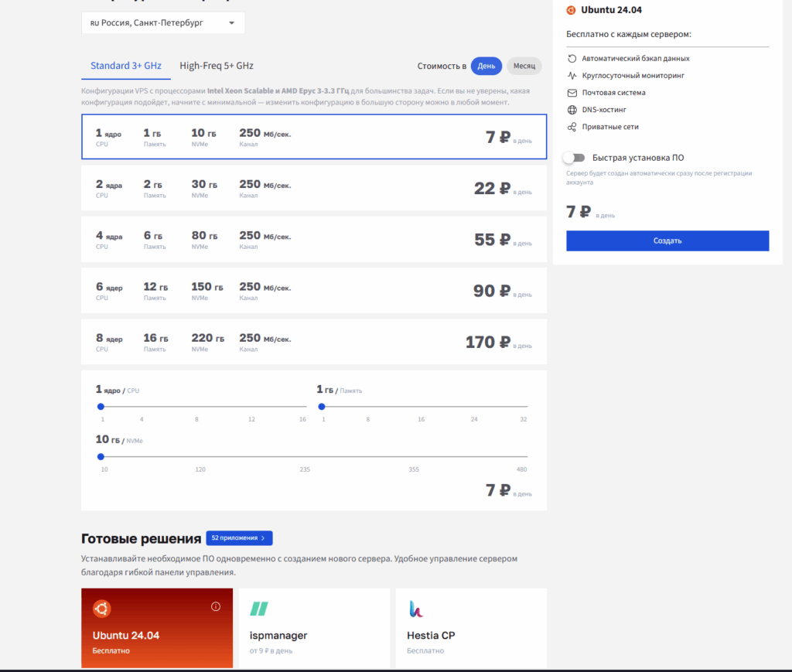This screenshot has height=672, width=792.
Task: Open the 52 приложения list
Action: [239, 538]
